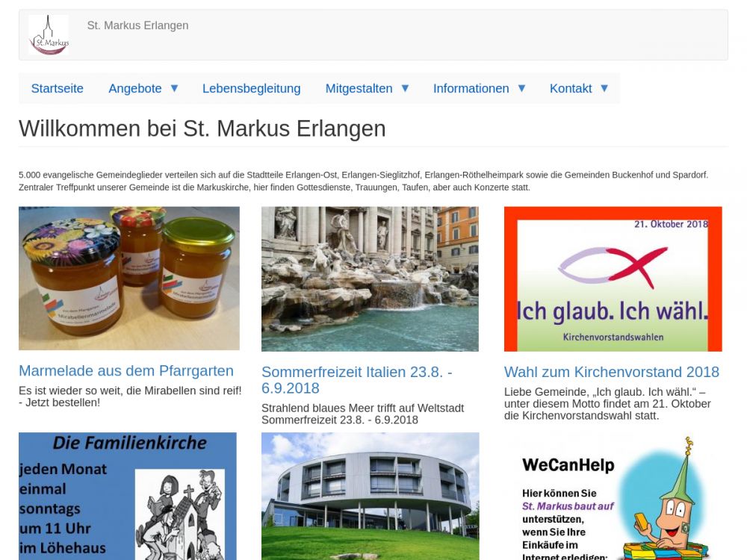Image resolution: width=747 pixels, height=560 pixels.
Task: Open the St. Markus Erlangen site title
Action: (137, 25)
